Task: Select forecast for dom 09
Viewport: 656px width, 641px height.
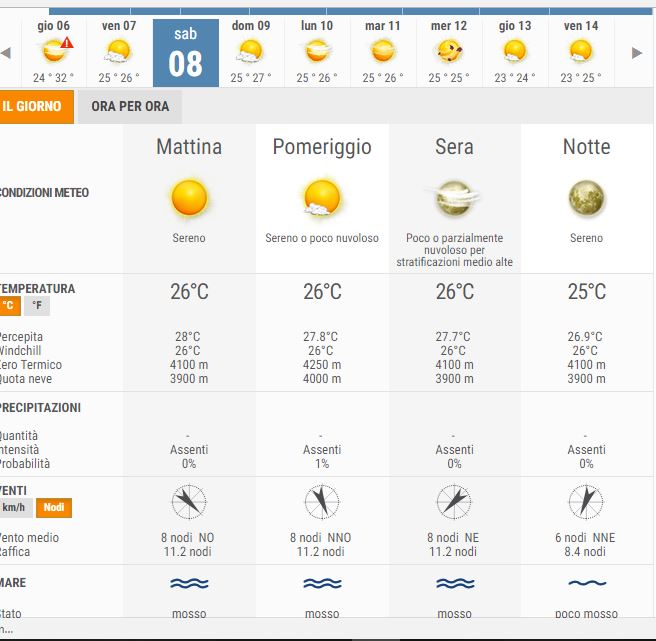Action: point(250,52)
